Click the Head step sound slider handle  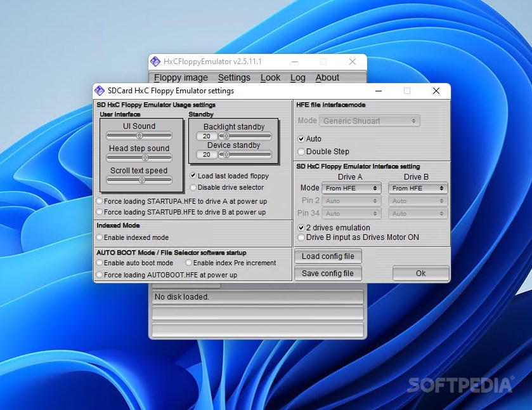pos(145,158)
